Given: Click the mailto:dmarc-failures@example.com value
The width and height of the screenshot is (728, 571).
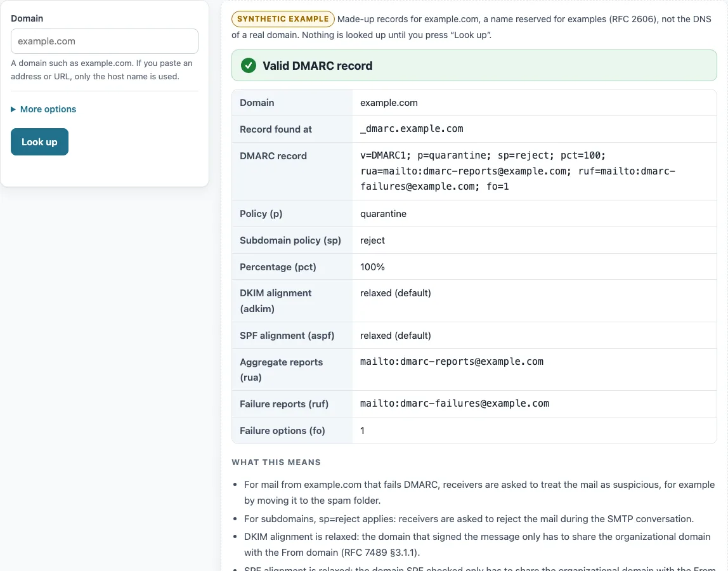Looking at the screenshot, I should [x=455, y=404].
